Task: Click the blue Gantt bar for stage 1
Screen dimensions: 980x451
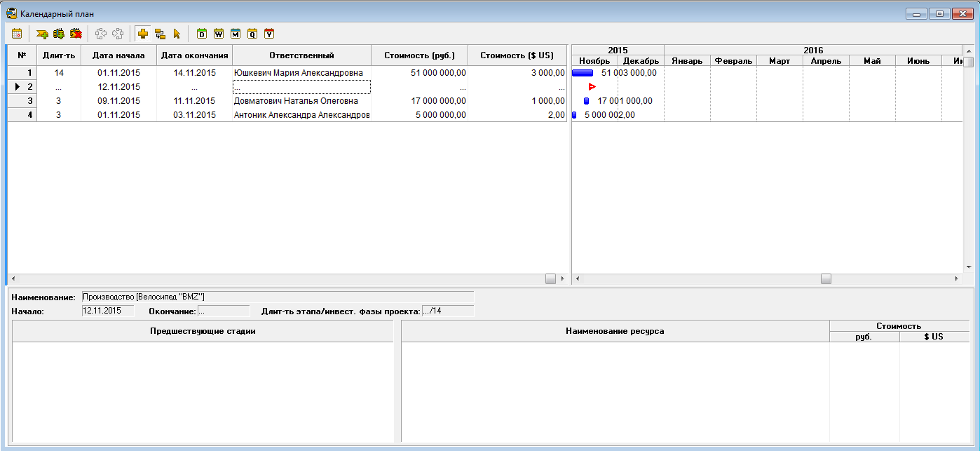Action: pos(583,73)
